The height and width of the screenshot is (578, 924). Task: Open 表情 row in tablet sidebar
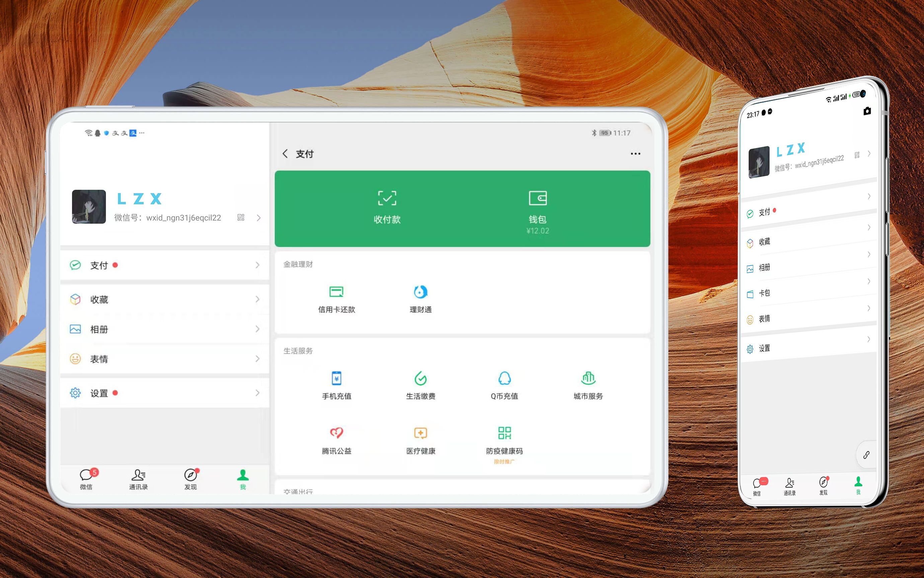coord(165,359)
